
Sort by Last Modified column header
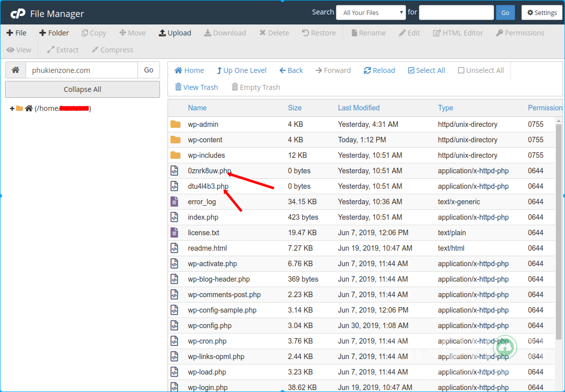[358, 108]
